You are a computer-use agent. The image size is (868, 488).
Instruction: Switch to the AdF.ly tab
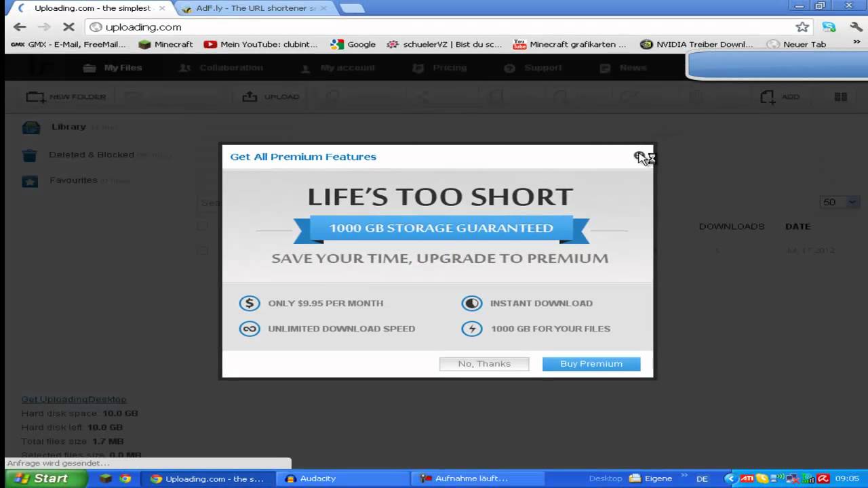pyautogui.click(x=255, y=8)
